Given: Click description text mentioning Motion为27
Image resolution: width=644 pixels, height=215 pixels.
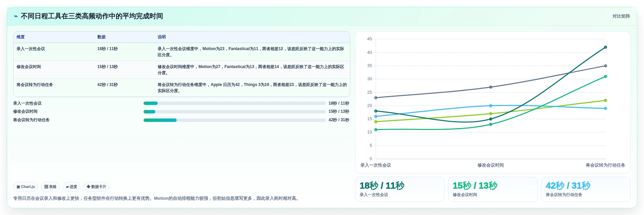Looking at the screenshot, I should pyautogui.click(x=251, y=70).
